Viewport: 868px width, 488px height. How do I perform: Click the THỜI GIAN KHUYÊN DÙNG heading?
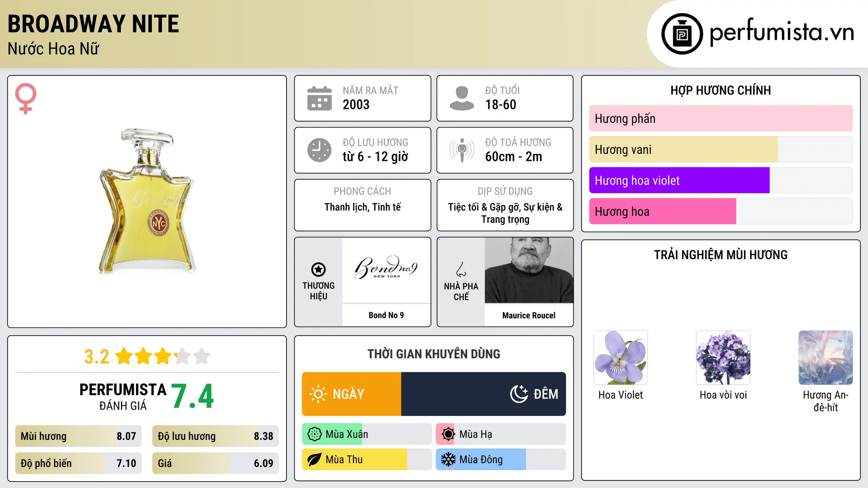click(434, 354)
